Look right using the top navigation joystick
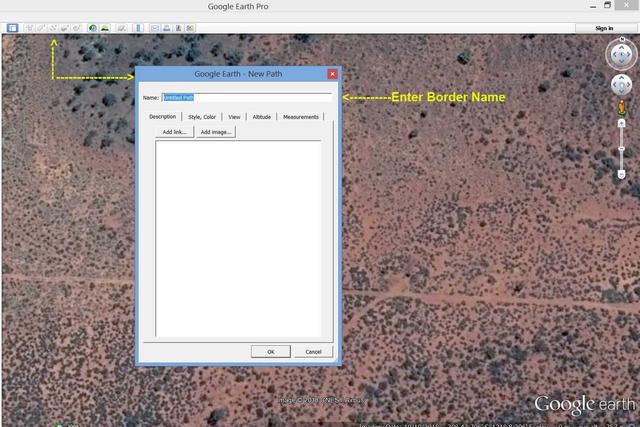 629,55
